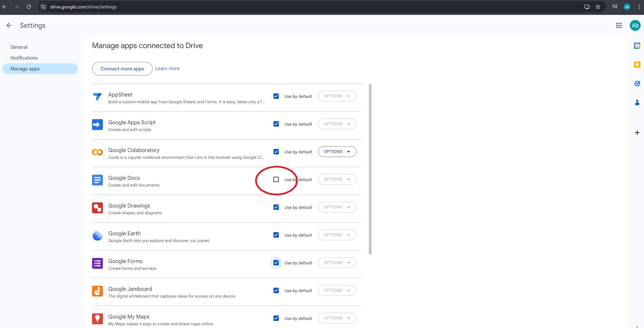Open site info icon in address bar
The width and height of the screenshot is (644, 328).
coord(43,7)
